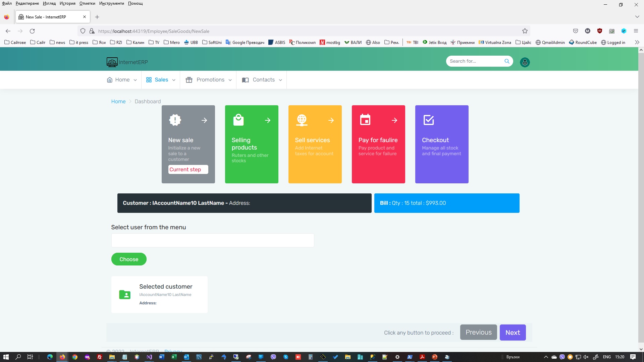Click the Home breadcrumb link
The image size is (644, 362).
click(x=118, y=102)
